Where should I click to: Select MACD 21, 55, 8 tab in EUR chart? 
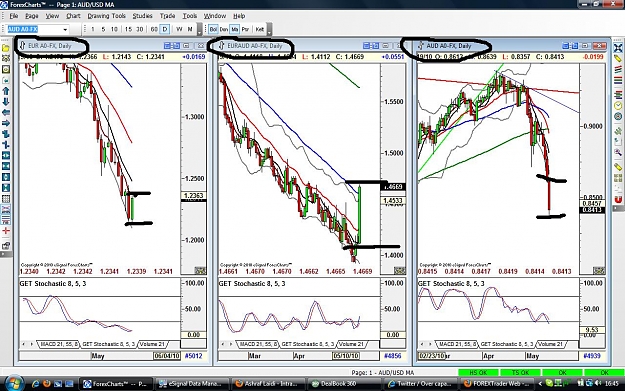pyautogui.click(x=58, y=344)
